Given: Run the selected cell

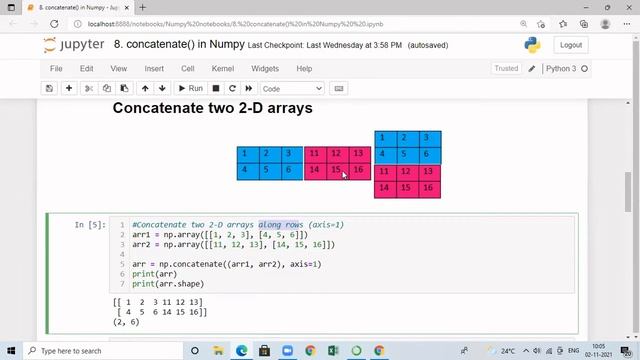Looking at the screenshot, I should (191, 89).
